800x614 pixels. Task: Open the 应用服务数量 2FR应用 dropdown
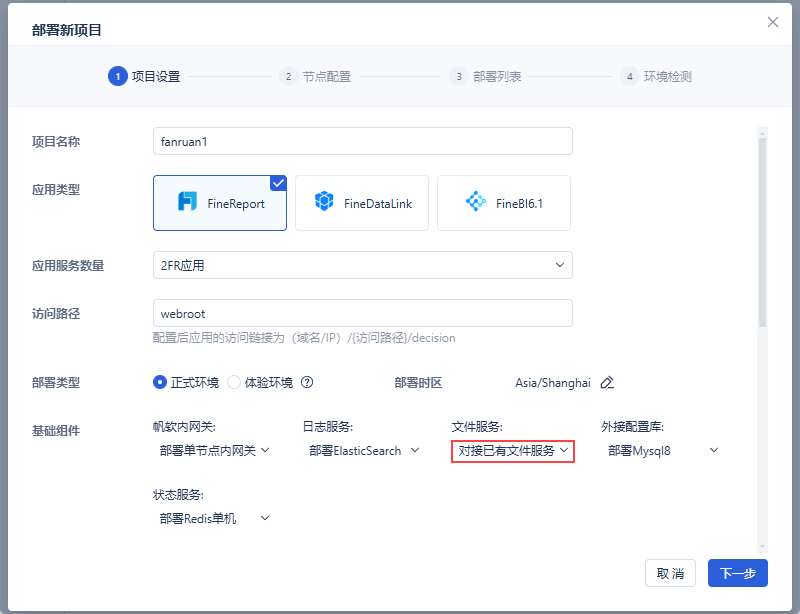[363, 265]
